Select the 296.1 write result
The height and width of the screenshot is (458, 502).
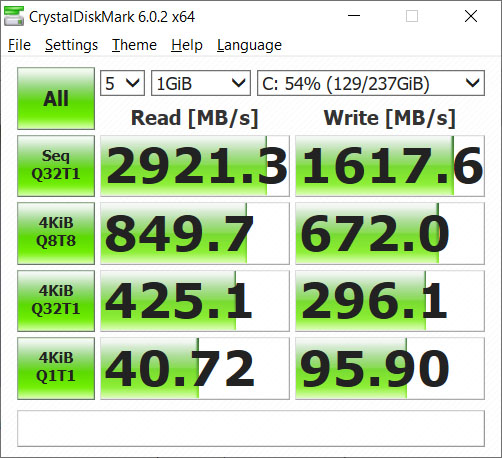pos(390,301)
